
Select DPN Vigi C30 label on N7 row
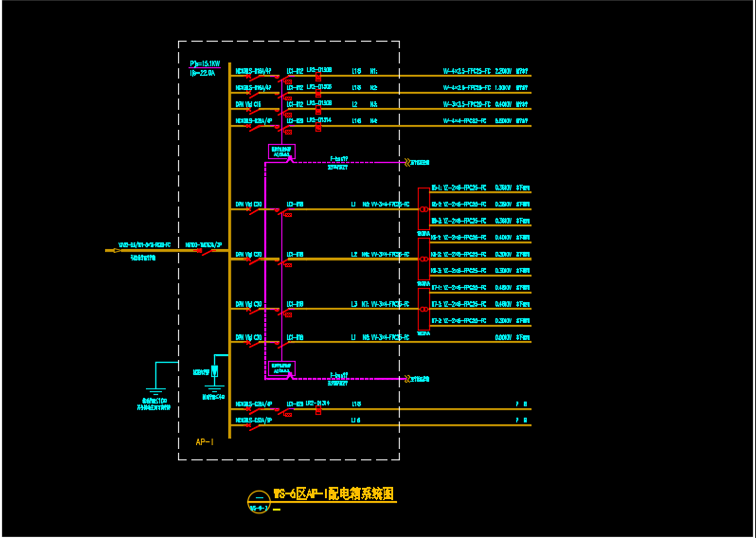click(x=249, y=304)
